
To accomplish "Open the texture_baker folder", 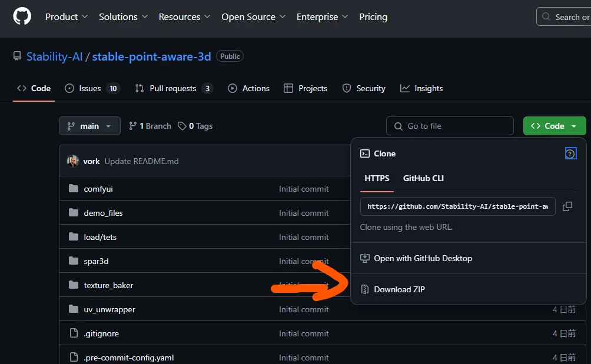I will click(x=108, y=285).
